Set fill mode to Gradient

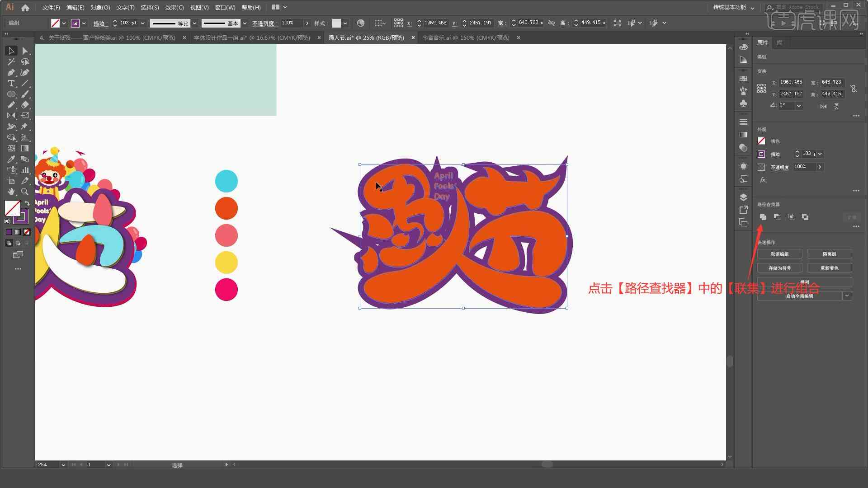18,232
